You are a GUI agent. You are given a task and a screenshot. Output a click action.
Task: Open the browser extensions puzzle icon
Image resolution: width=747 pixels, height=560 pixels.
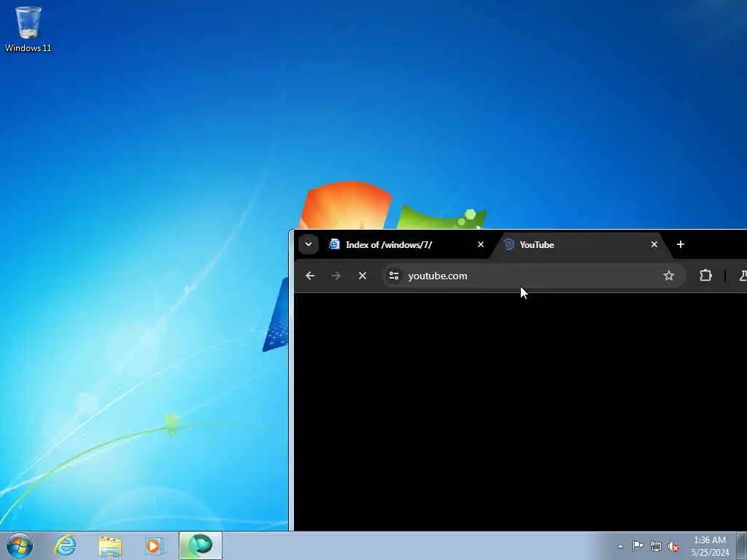tap(705, 276)
